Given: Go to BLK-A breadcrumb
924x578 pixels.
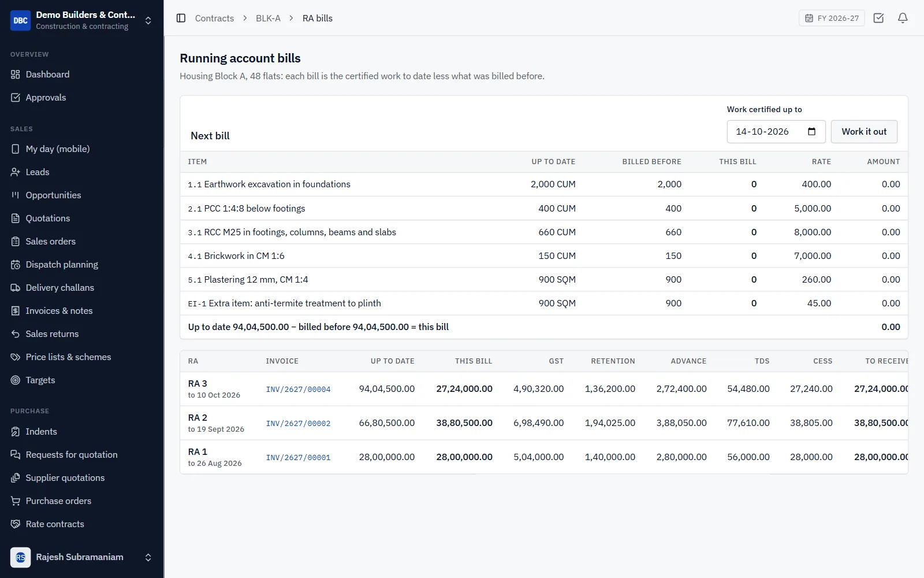Looking at the screenshot, I should [x=268, y=18].
